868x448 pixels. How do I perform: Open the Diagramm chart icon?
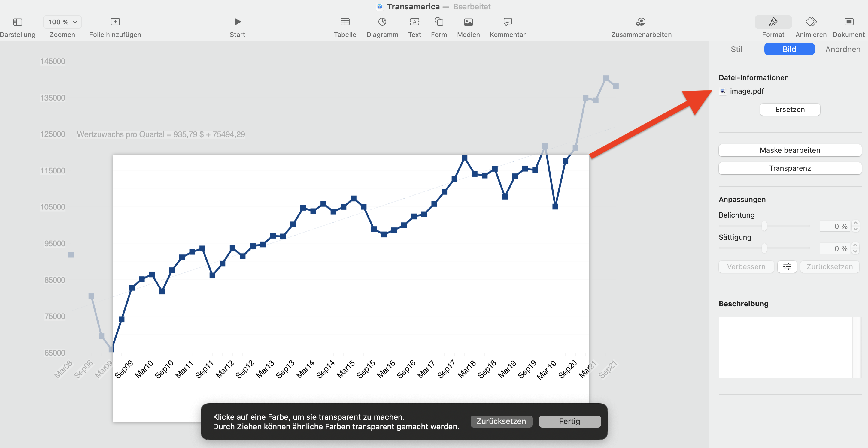382,22
